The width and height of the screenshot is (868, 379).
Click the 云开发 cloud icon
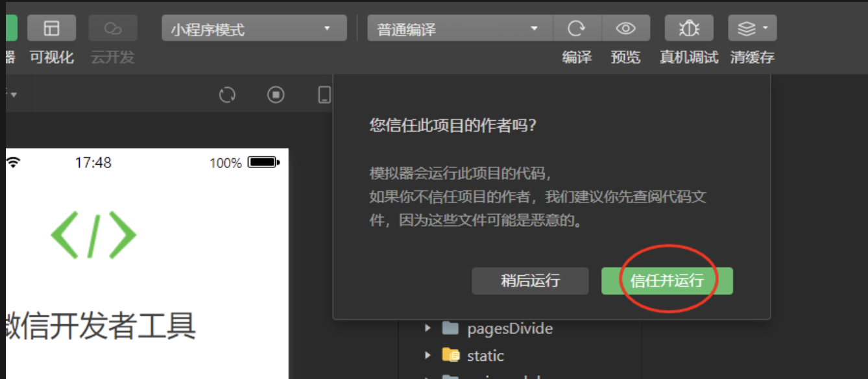(113, 29)
